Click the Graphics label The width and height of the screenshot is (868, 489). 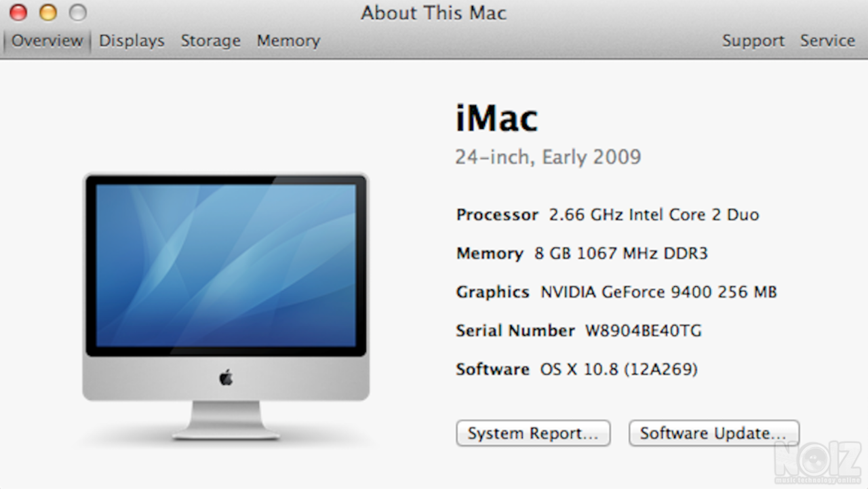[492, 292]
